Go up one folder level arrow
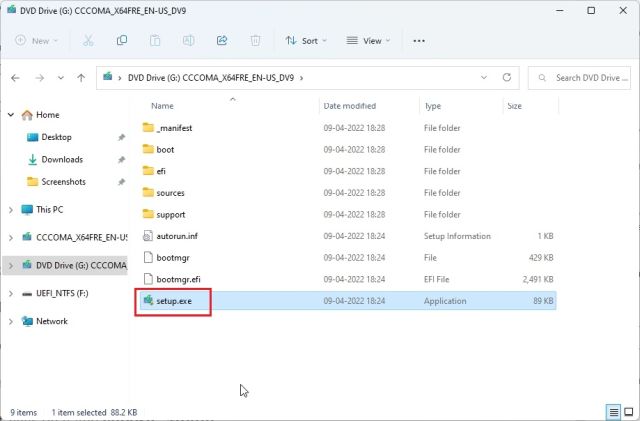Image resolution: width=640 pixels, height=421 pixels. [x=81, y=78]
